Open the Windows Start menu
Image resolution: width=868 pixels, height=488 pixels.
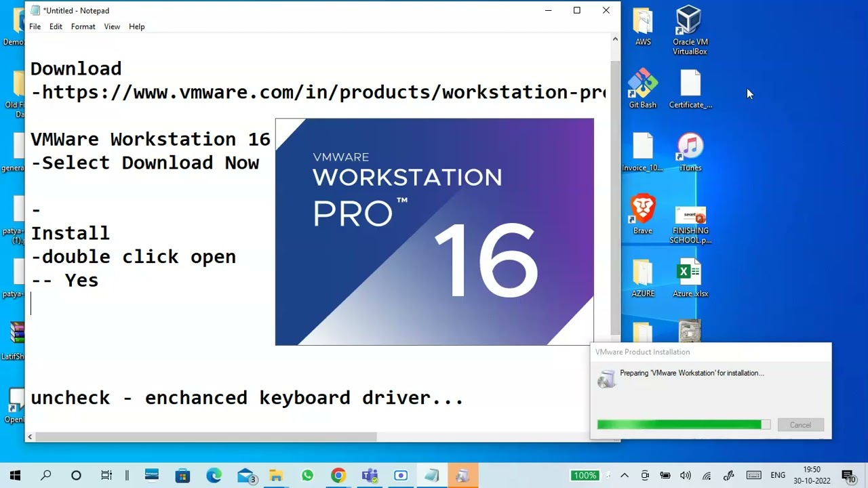coord(15,476)
